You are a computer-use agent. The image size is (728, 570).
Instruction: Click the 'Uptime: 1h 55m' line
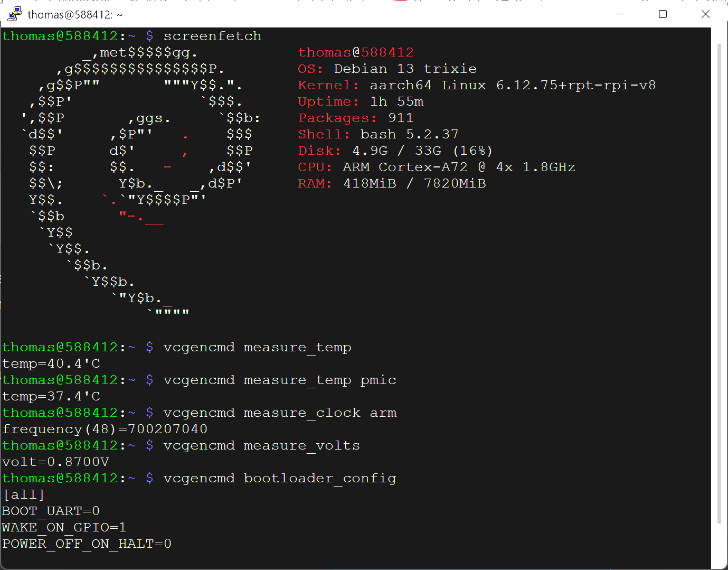pyautogui.click(x=361, y=101)
